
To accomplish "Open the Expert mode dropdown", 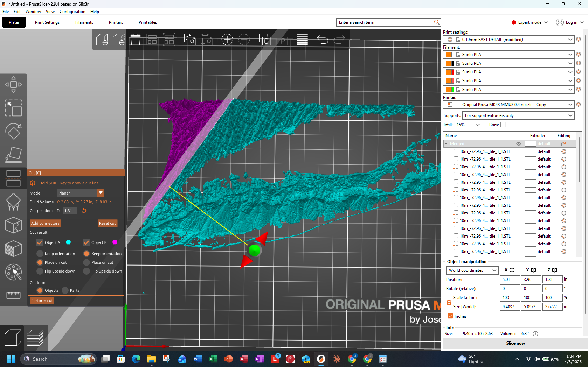I will tap(530, 22).
